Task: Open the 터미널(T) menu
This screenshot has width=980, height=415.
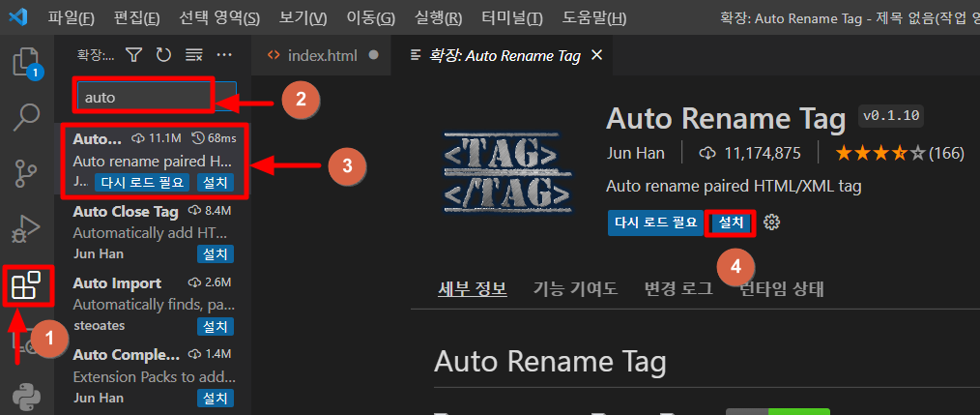Action: click(512, 18)
